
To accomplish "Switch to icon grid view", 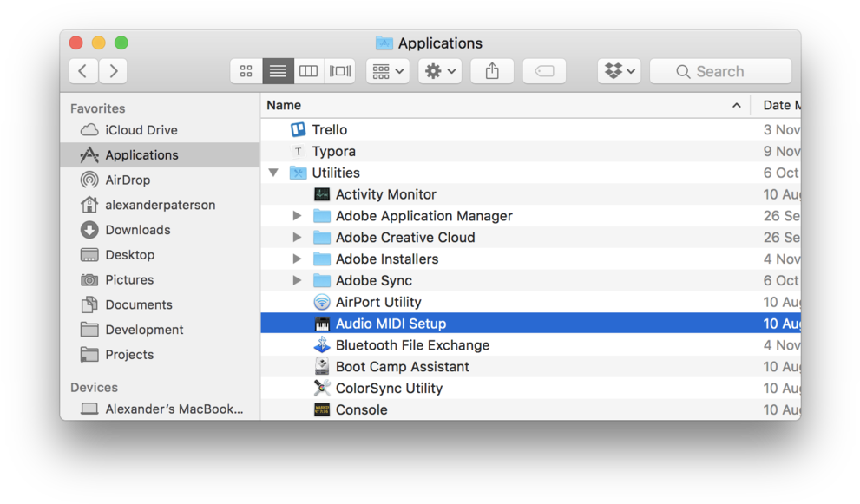I will point(246,71).
